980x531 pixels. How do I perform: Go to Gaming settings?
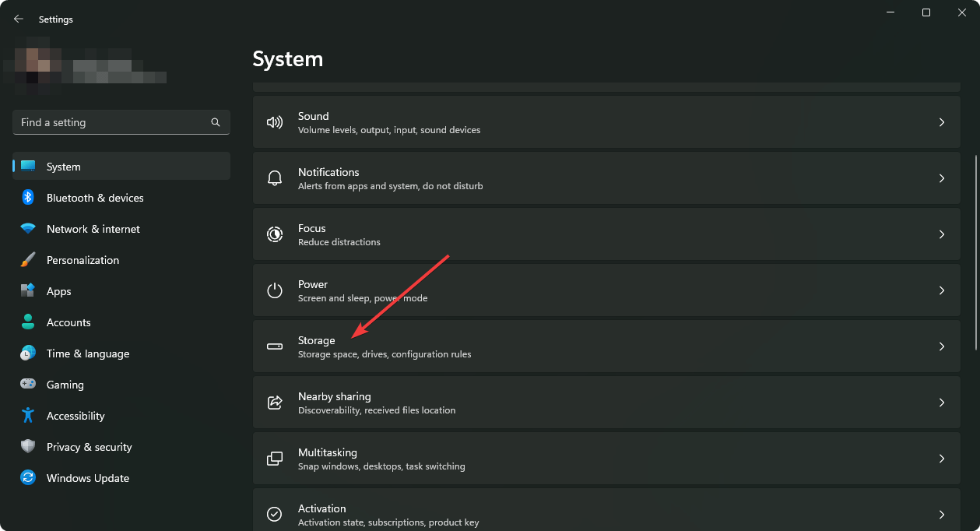121,385
